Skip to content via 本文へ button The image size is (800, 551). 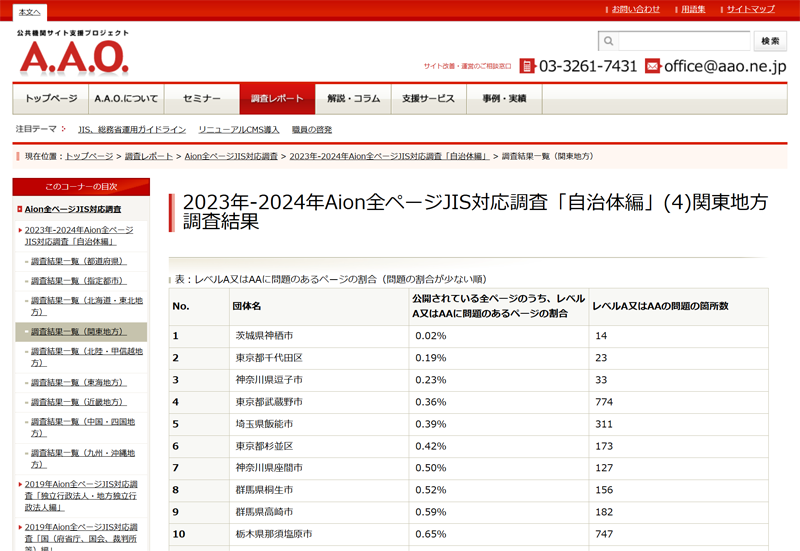click(30, 11)
